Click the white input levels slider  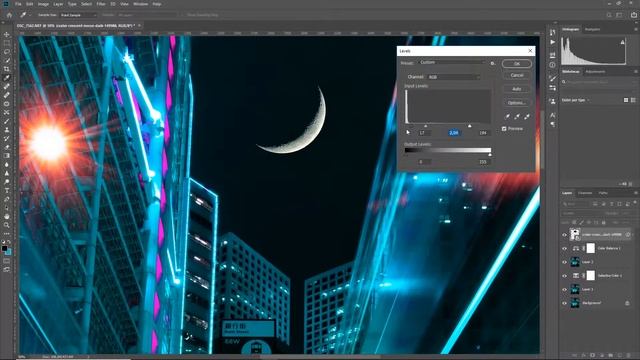click(x=470, y=126)
